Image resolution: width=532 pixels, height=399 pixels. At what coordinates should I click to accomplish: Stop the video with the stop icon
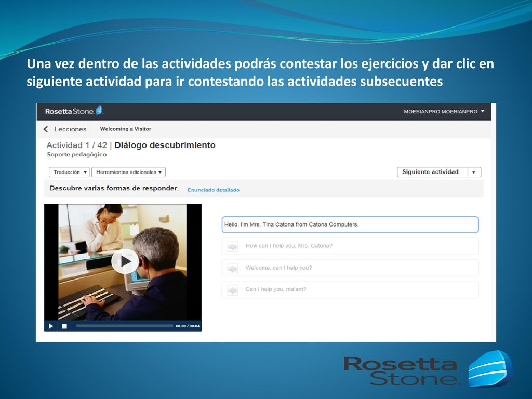tap(64, 326)
